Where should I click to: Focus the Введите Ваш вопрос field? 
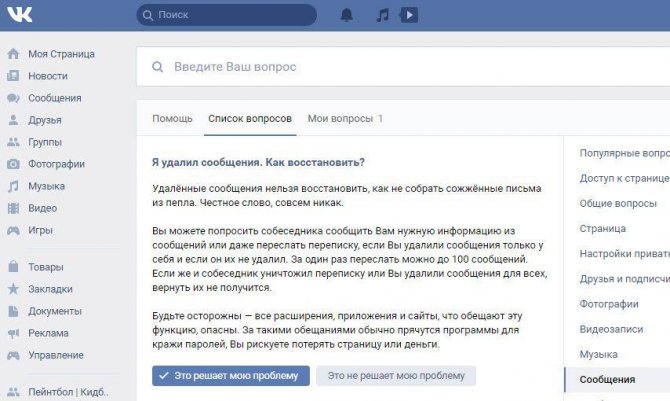point(403,67)
